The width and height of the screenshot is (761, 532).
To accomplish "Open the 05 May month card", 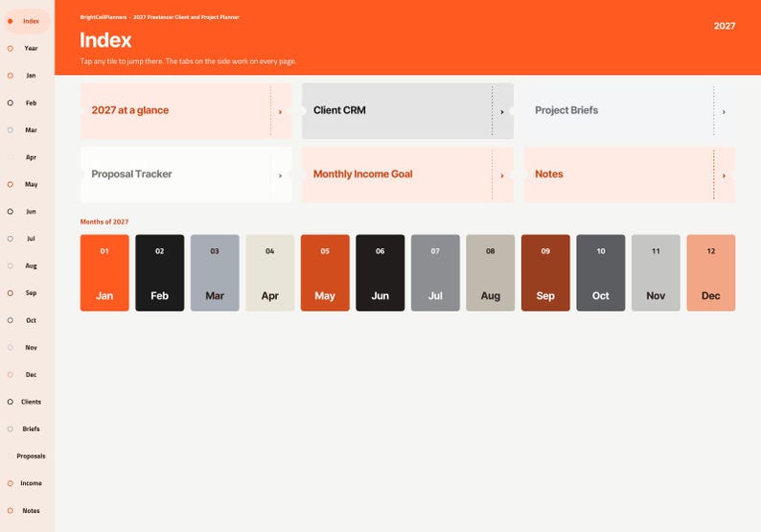I will pos(325,273).
